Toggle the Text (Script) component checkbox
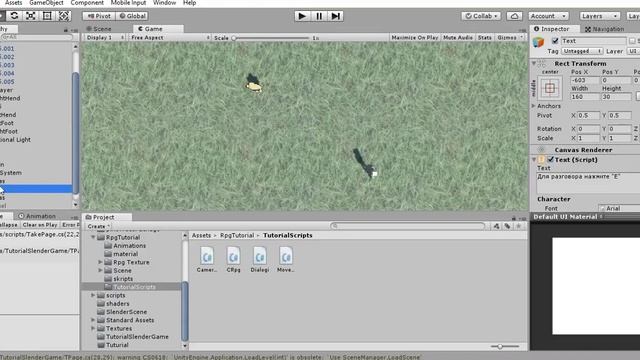 551,160
